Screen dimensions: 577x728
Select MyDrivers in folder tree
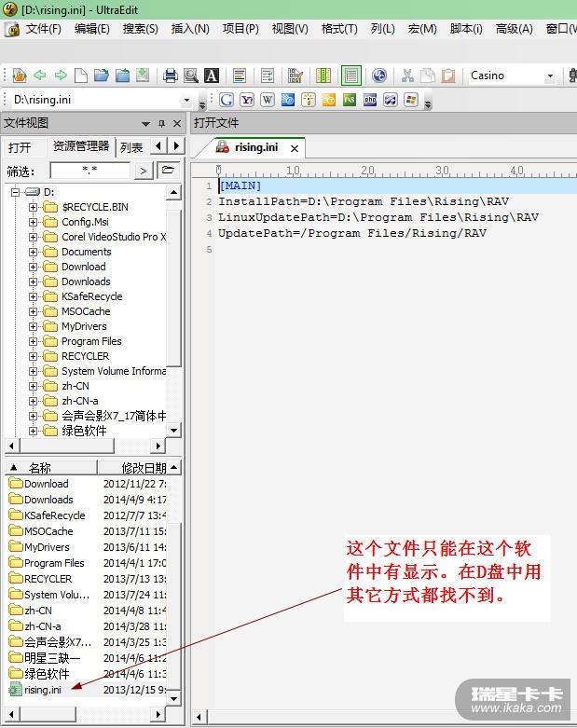[84, 326]
